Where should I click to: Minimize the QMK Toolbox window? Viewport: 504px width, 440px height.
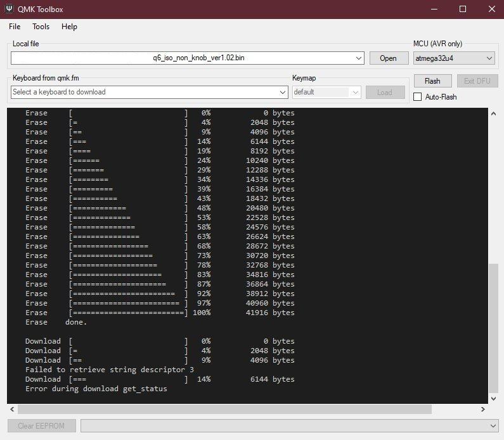coord(434,9)
